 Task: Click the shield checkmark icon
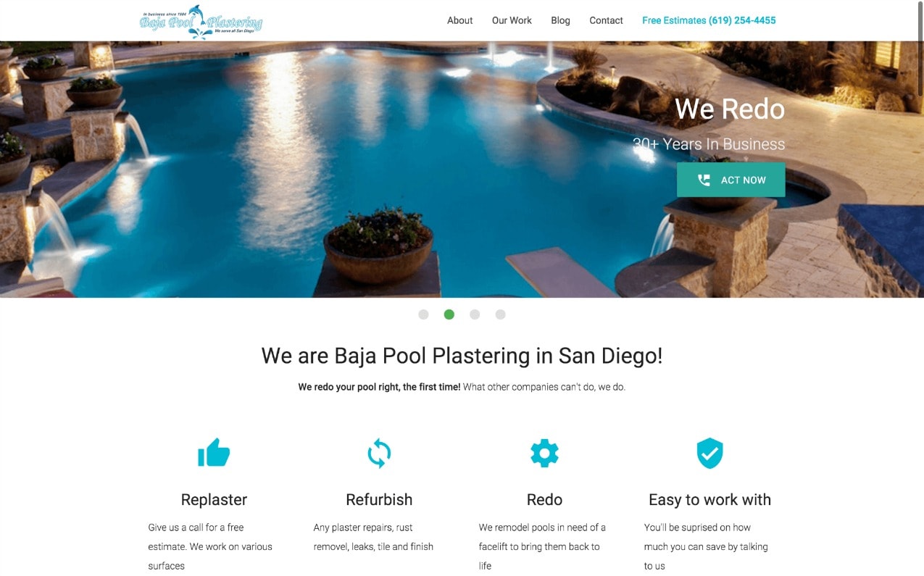pos(709,453)
